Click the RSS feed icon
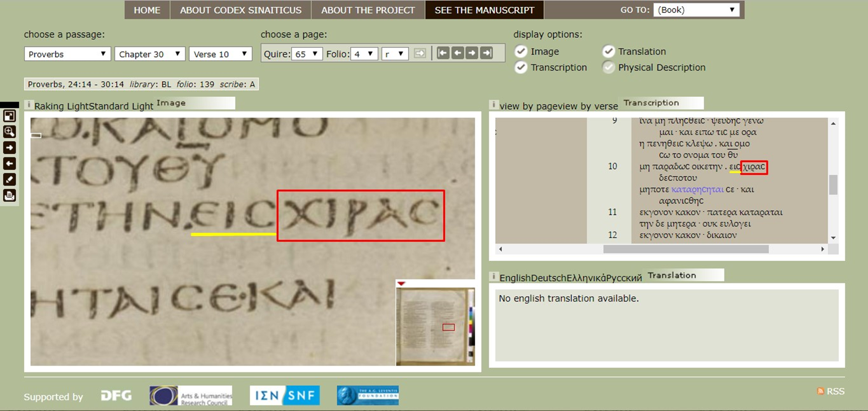Image resolution: width=868 pixels, height=411 pixels. 820,391
